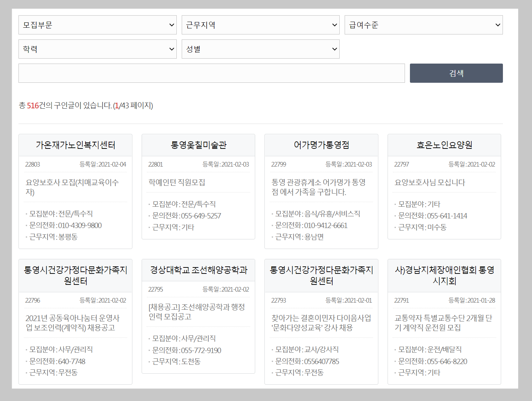Image resolution: width=532 pixels, height=401 pixels.
Task: Select posting 학예인턴 직원모집
Action: 177,182
